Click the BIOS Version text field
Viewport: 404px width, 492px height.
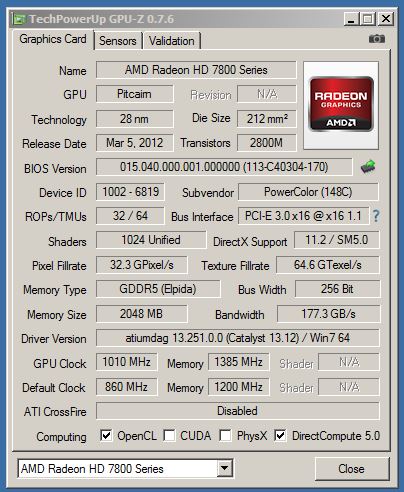pos(224,167)
